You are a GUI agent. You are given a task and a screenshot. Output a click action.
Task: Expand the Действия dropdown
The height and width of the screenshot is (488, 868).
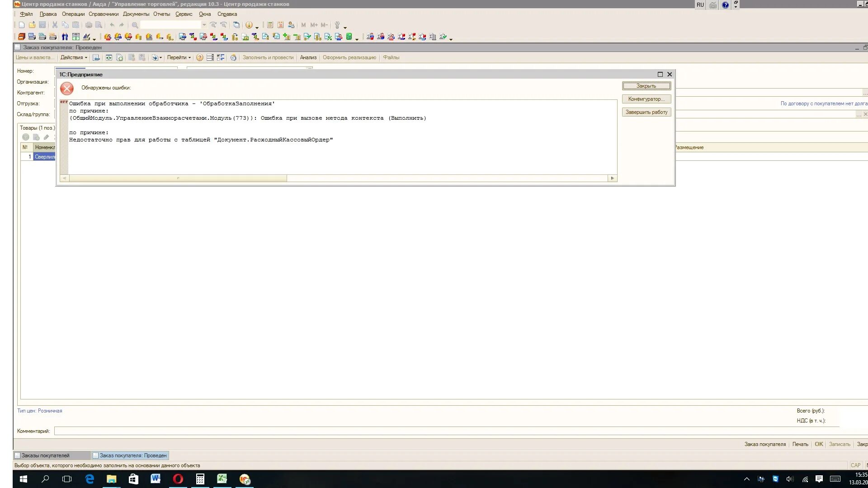click(74, 57)
